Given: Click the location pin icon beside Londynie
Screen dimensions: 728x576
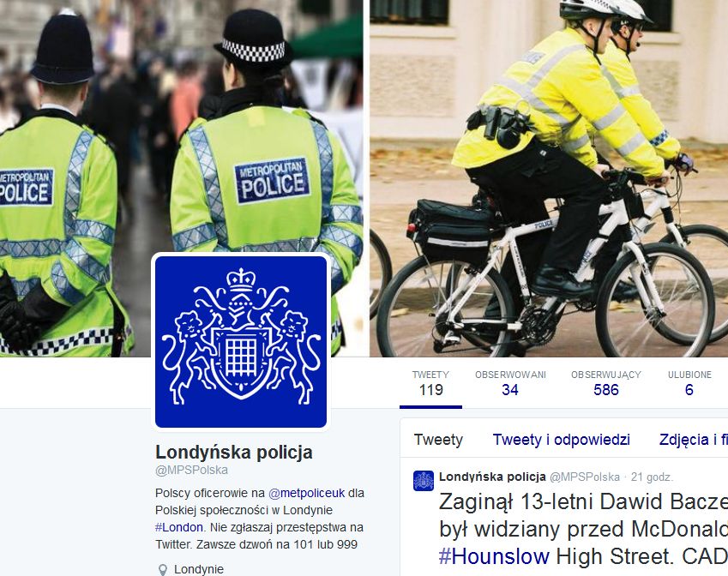Looking at the screenshot, I should click(163, 569).
